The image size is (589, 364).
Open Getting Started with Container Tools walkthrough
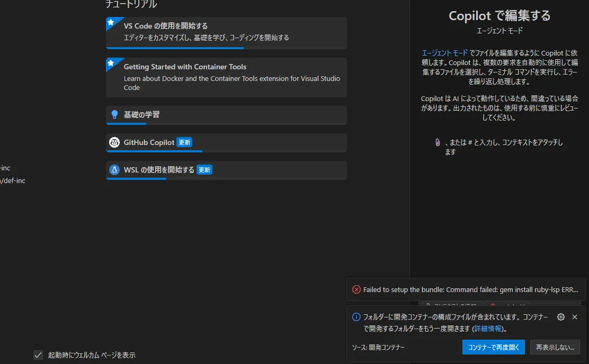click(x=226, y=77)
